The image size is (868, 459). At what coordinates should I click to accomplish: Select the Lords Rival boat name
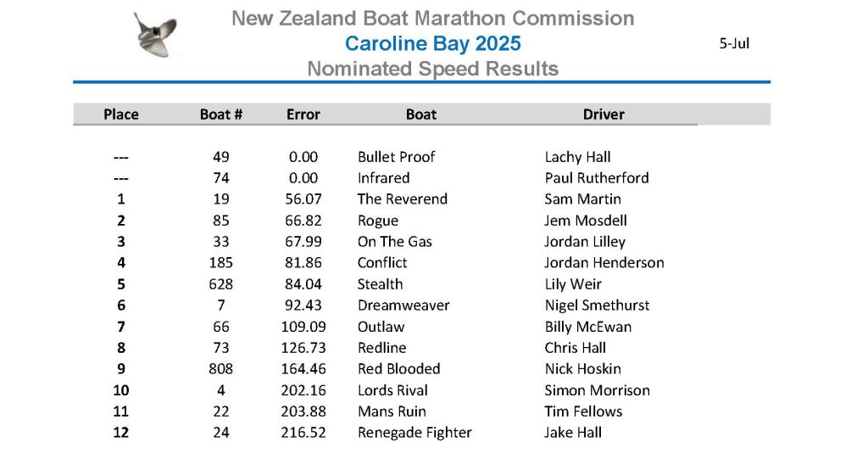click(392, 390)
